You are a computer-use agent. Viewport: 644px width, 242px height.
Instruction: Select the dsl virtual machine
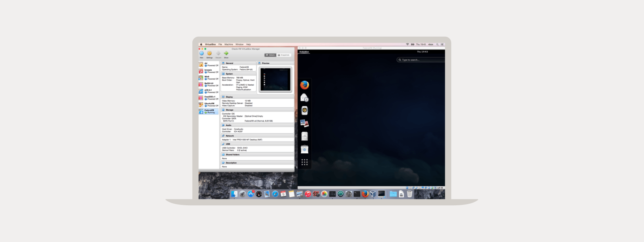point(208,65)
